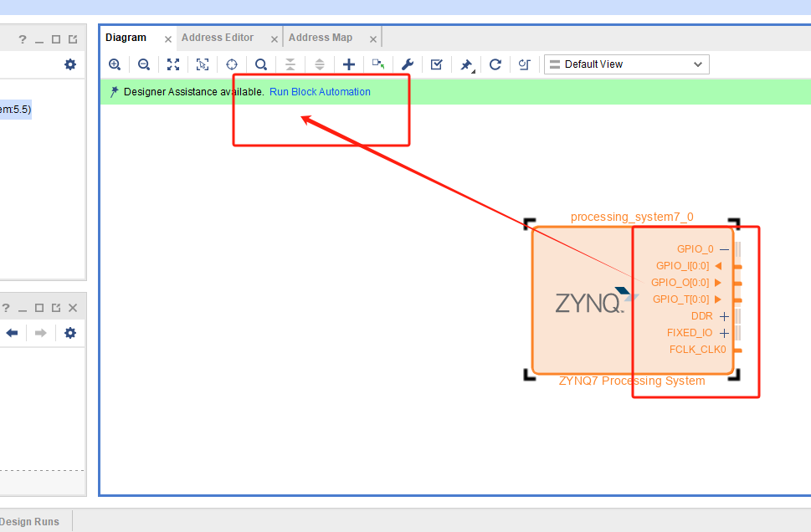The image size is (811, 532).
Task: Click the Collapse All icon
Action: pyautogui.click(x=290, y=64)
